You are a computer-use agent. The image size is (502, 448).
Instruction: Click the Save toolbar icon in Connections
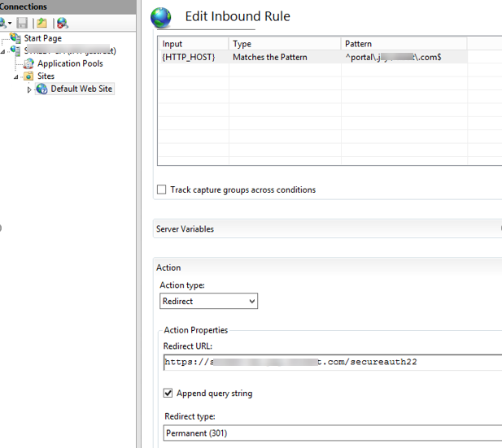22,23
